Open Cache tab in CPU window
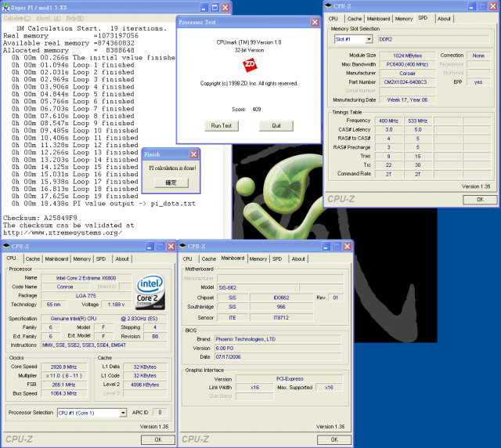Screen dimensions: 501x448 click(x=33, y=258)
